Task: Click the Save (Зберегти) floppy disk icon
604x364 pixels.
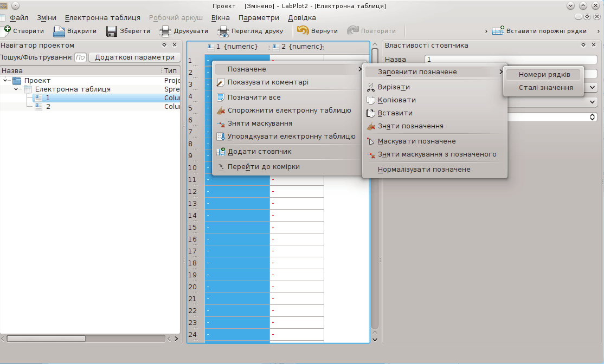Action: 112,31
